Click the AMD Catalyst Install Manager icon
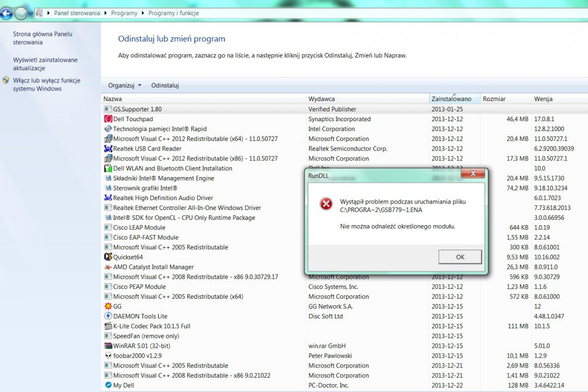 [108, 267]
